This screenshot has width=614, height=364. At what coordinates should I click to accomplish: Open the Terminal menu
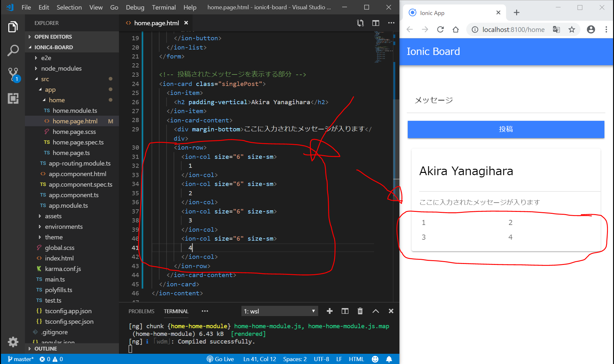[x=164, y=7]
